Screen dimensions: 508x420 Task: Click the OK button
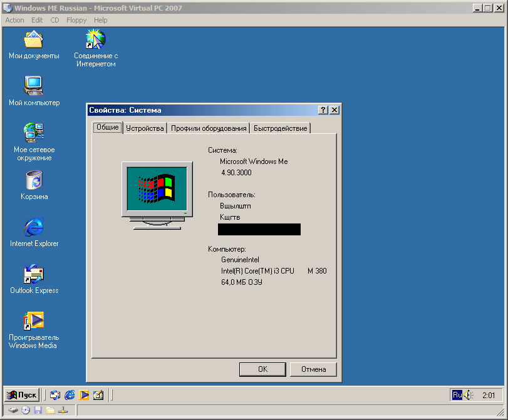[262, 369]
